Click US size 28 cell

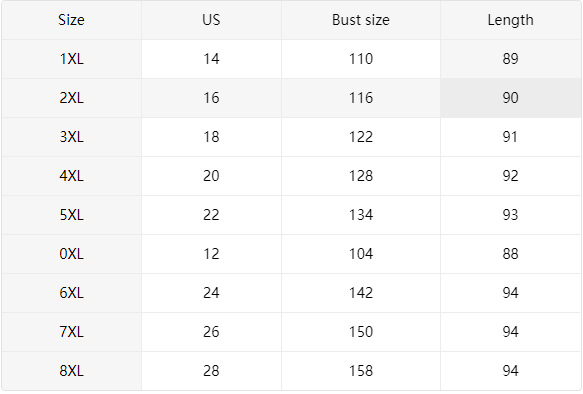tap(211, 371)
